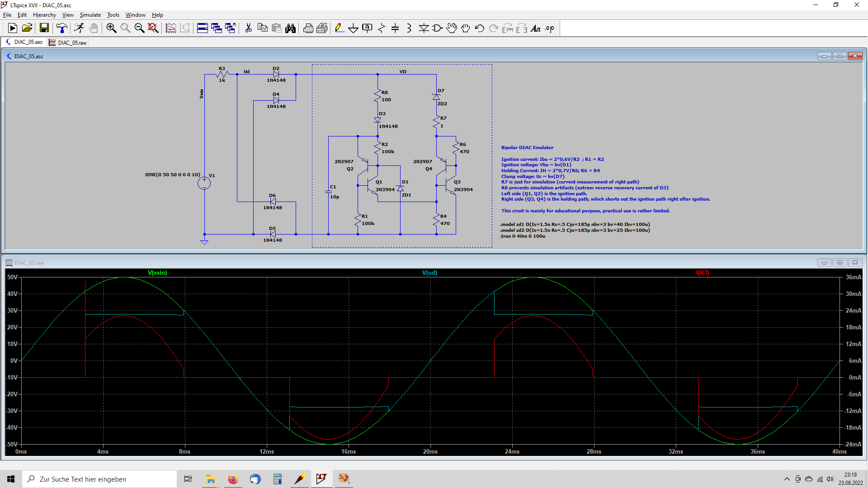Viewport: 868px width, 488px height.
Task: Add text with the Aa tool
Action: [x=536, y=28]
